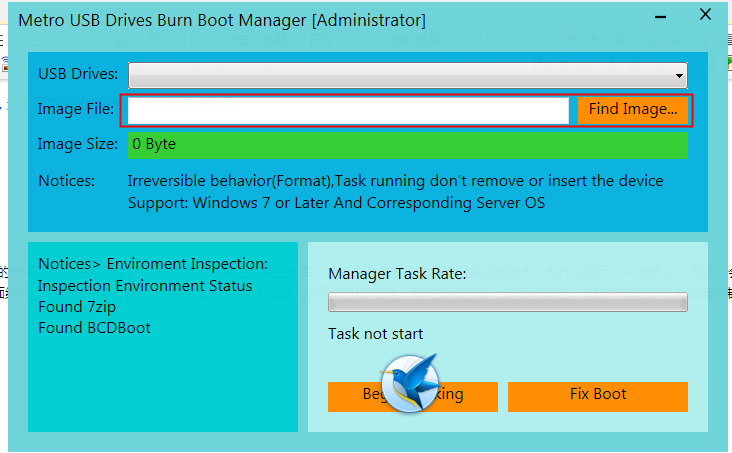Click the 'Found 7zip' log line
The width and height of the screenshot is (732, 453).
(x=77, y=307)
